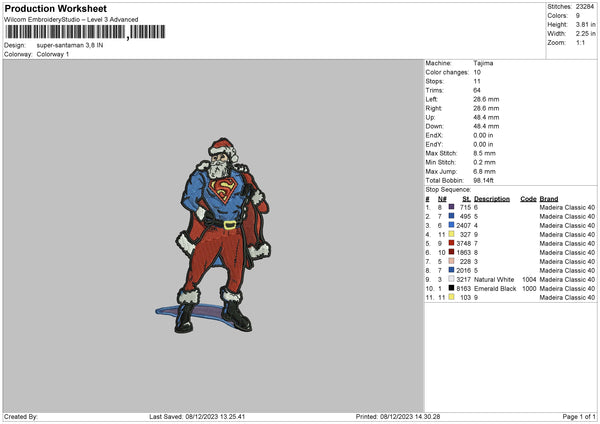The width and height of the screenshot is (600, 424).
Task: Click the Stitches value '23284'
Action: (x=585, y=7)
